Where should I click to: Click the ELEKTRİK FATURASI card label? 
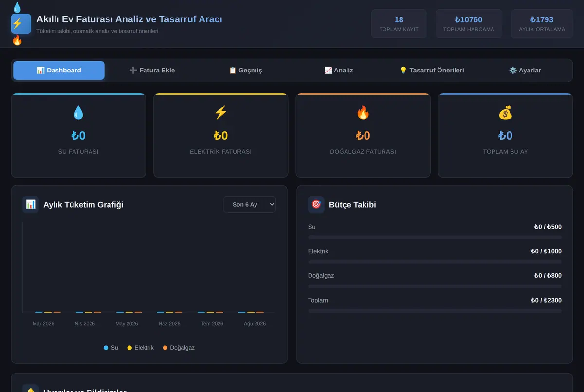220,151
